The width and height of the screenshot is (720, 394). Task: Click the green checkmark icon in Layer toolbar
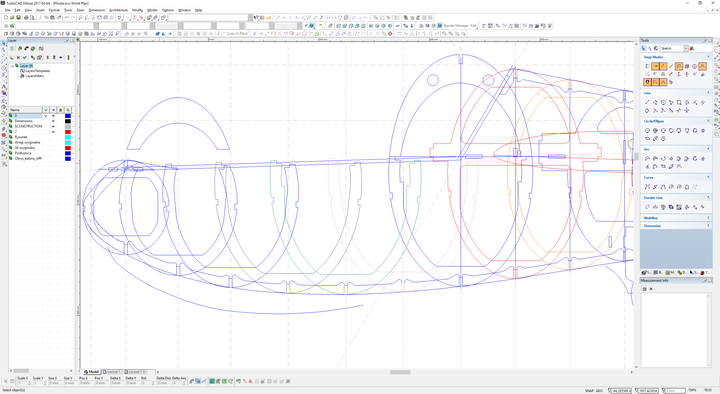(25, 57)
